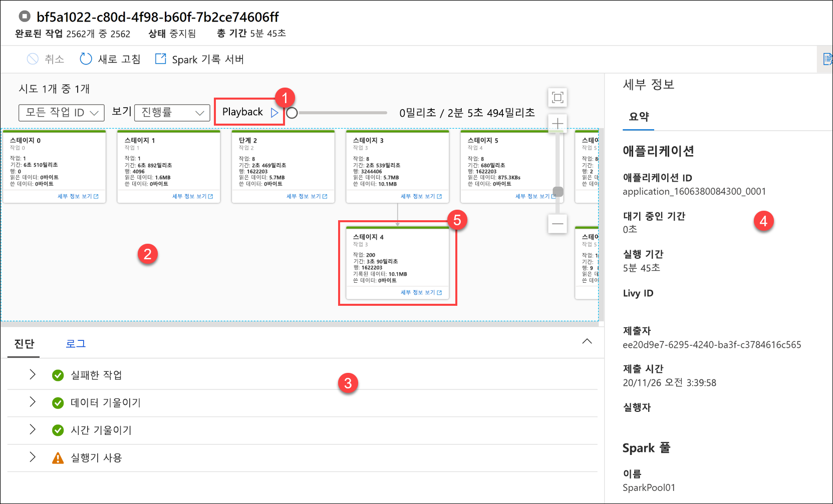Click green check icon for 시간 기울이기
The height and width of the screenshot is (504, 833).
pos(58,430)
